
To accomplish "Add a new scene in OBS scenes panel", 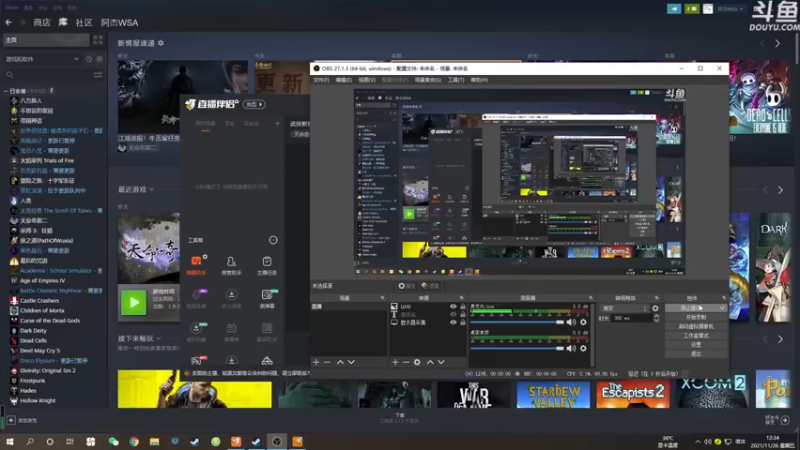I will point(316,362).
